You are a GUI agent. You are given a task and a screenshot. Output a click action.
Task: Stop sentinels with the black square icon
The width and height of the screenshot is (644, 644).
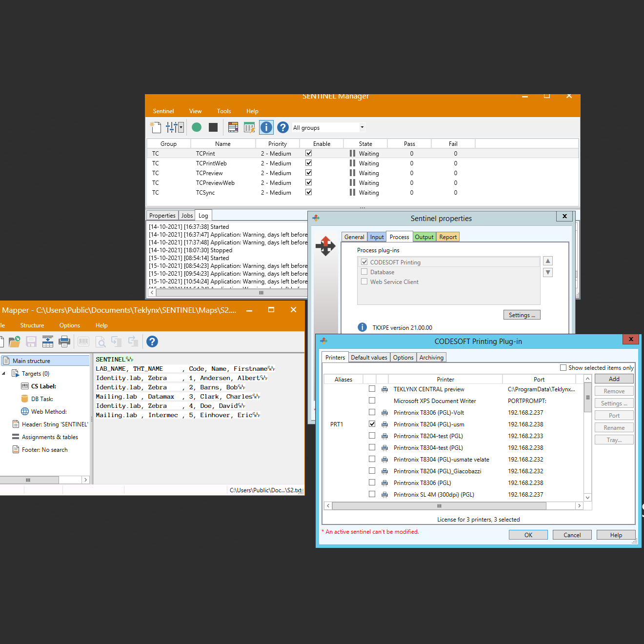click(x=213, y=127)
